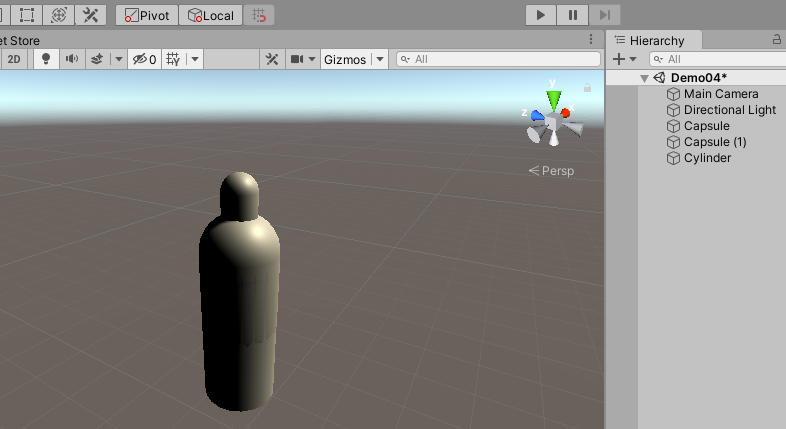Toggle hidden objects visibility counter

[144, 59]
